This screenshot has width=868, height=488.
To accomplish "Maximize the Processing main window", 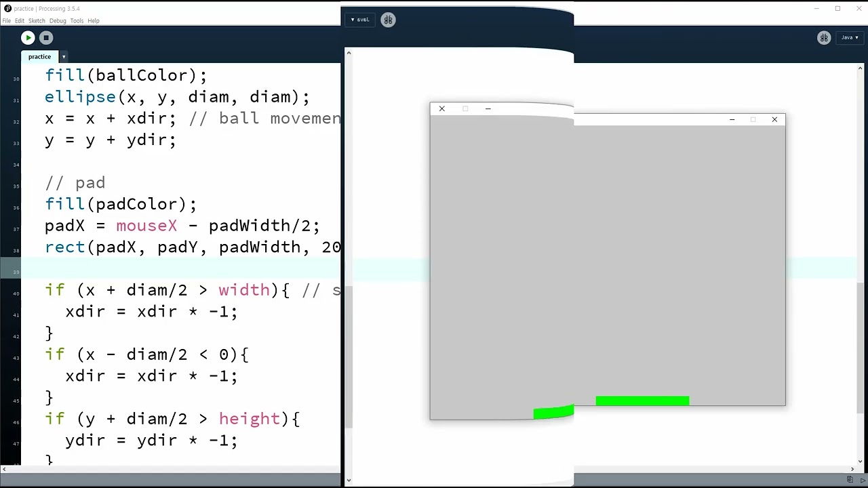I will [837, 9].
